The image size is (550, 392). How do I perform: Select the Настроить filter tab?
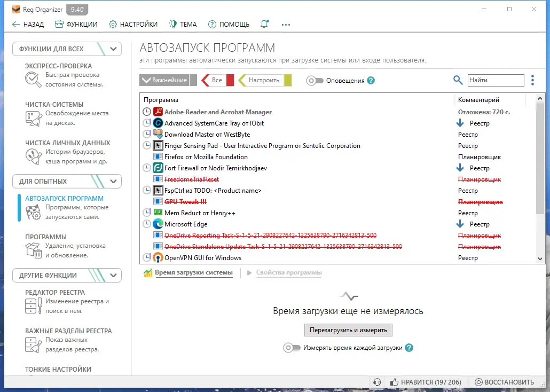point(261,80)
